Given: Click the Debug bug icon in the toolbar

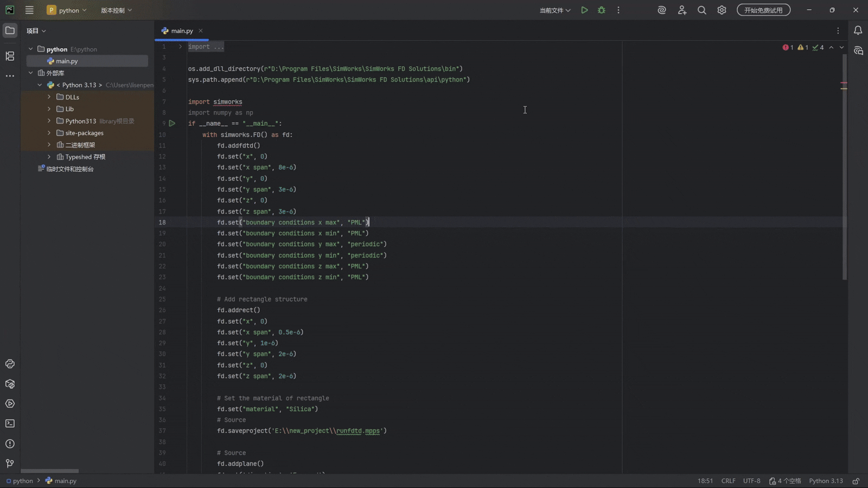Looking at the screenshot, I should pyautogui.click(x=601, y=10).
